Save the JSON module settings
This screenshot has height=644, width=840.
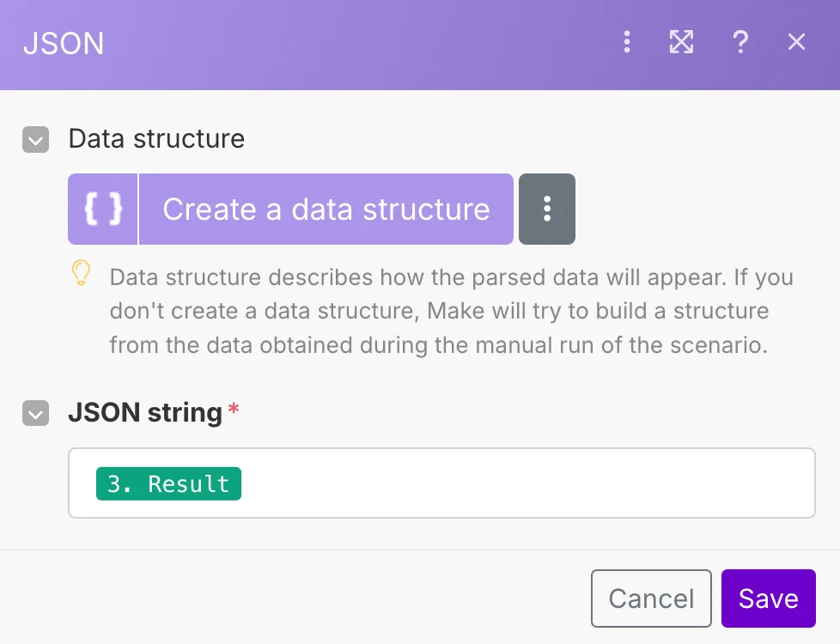tap(768, 598)
